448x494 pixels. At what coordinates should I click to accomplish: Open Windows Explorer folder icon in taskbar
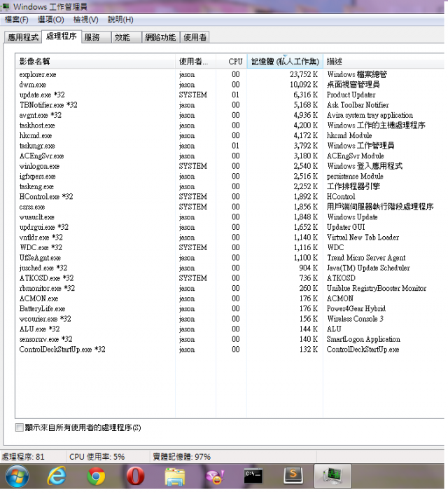[175, 476]
